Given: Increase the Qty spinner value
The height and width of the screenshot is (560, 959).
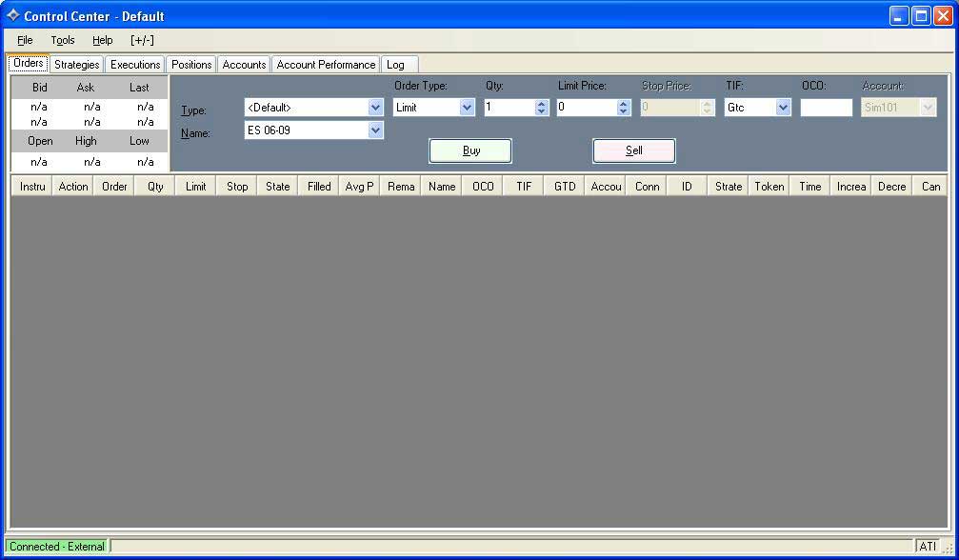Looking at the screenshot, I should point(542,104).
